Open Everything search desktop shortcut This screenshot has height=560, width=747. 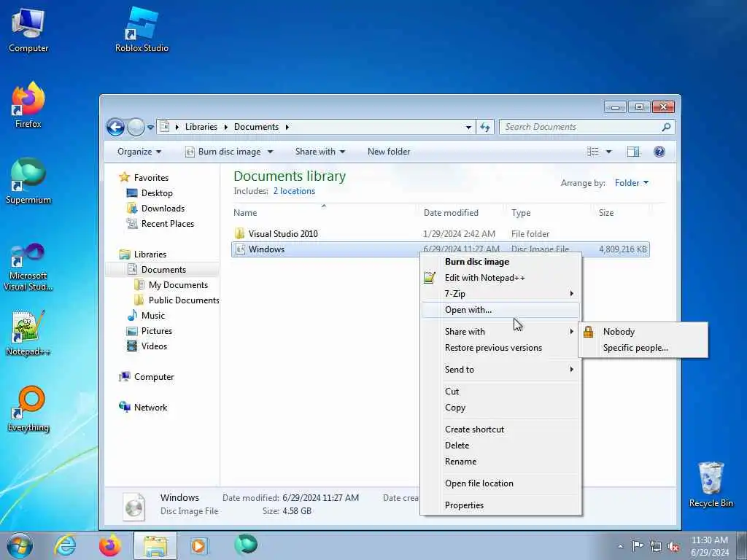[28, 410]
